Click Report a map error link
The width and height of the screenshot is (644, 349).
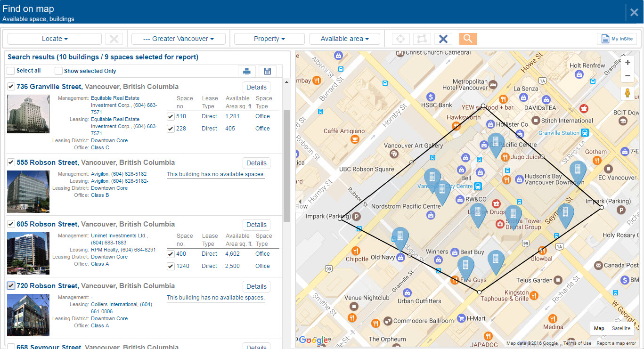616,343
